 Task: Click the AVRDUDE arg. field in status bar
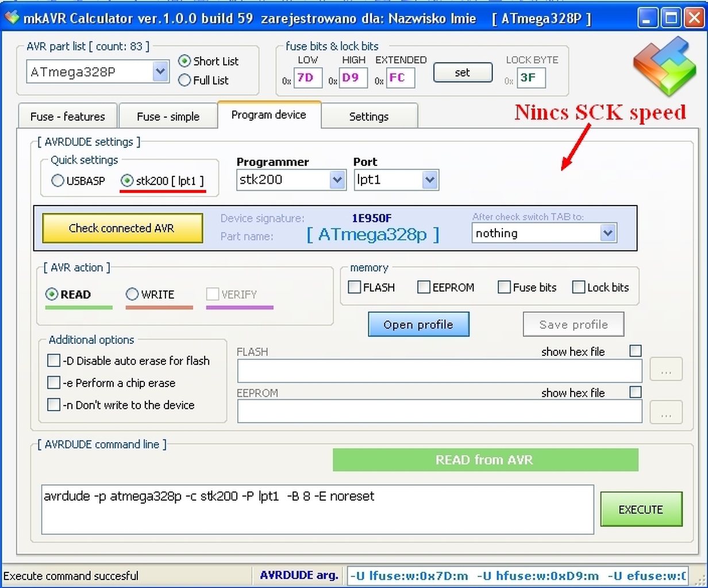[x=518, y=575]
